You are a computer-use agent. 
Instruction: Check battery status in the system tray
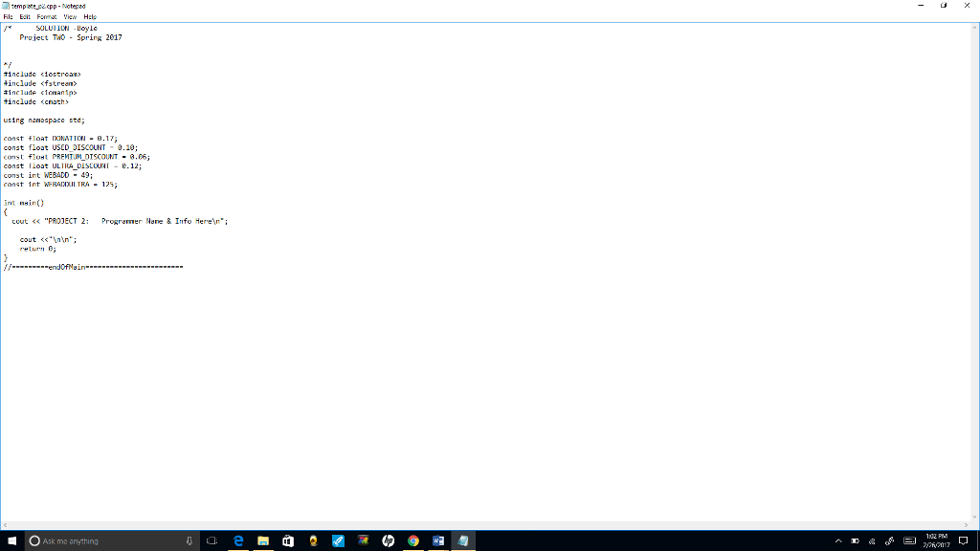click(x=854, y=540)
